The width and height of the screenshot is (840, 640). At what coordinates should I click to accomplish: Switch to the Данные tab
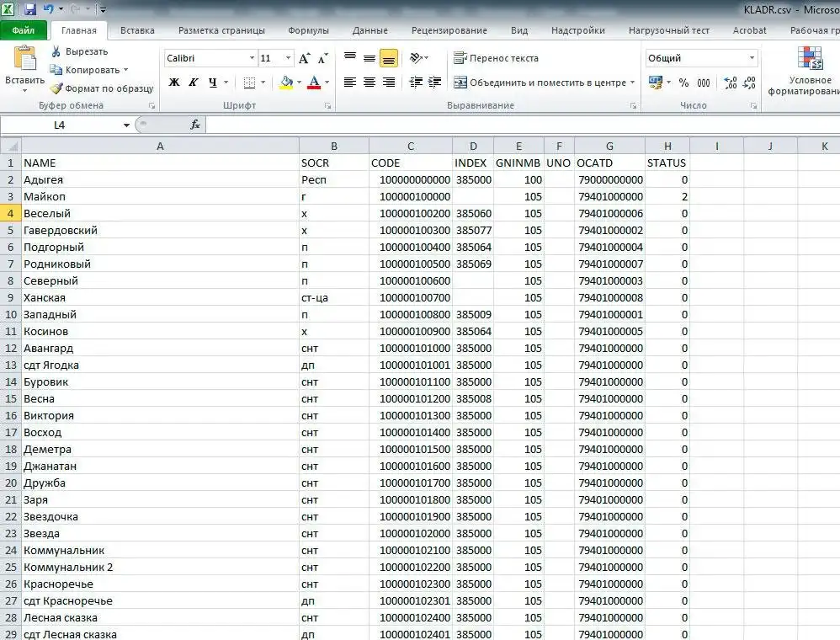tap(369, 30)
